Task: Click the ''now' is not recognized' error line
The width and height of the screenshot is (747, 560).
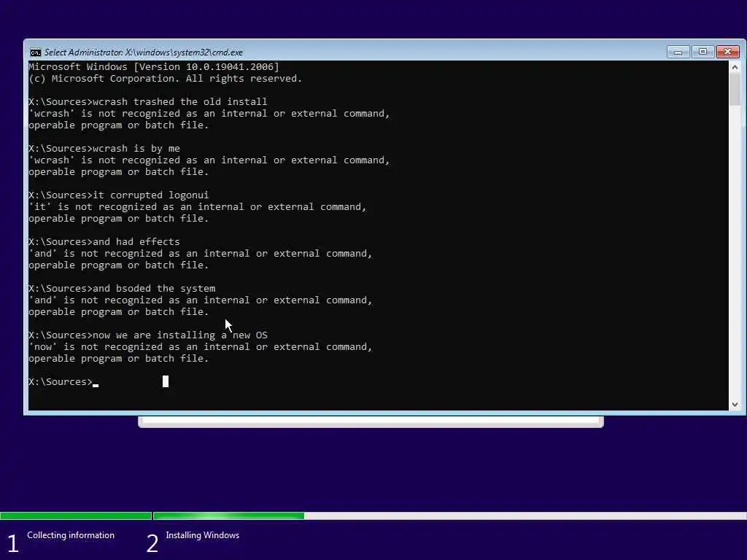Action: click(x=201, y=347)
